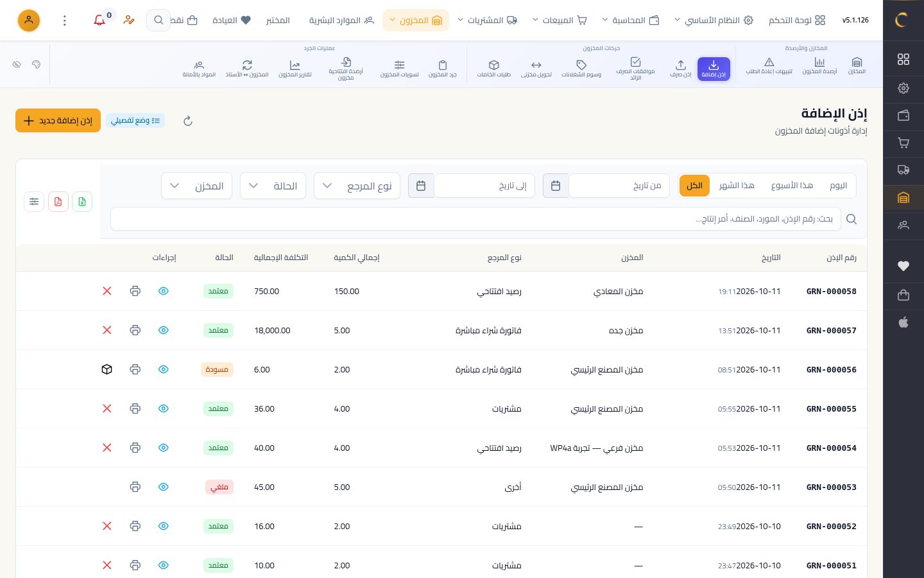Open تحويل مخزني warehouse transfer icon
This screenshot has height=578, width=924.
536,68
